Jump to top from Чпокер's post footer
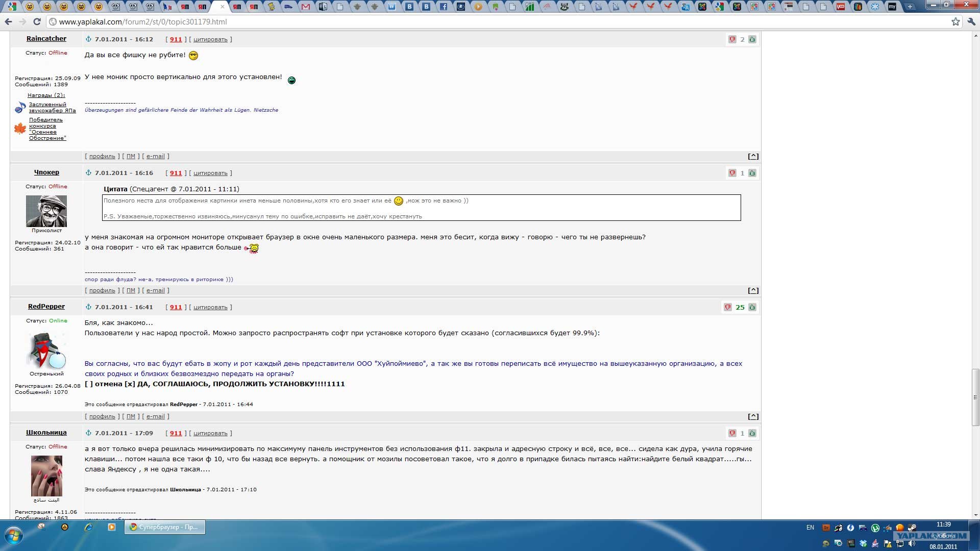 pos(753,290)
